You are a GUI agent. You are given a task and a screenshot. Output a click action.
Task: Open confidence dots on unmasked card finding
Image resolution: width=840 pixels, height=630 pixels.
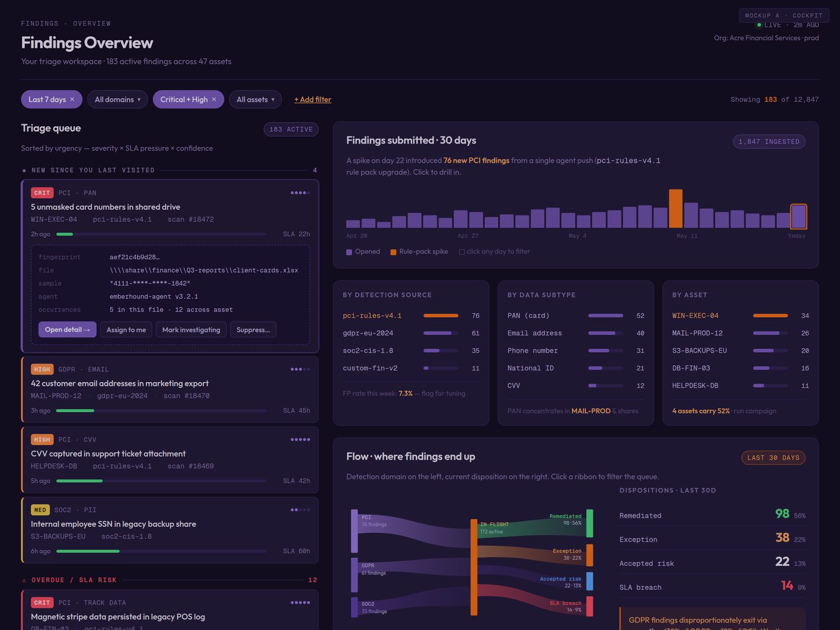300,193
